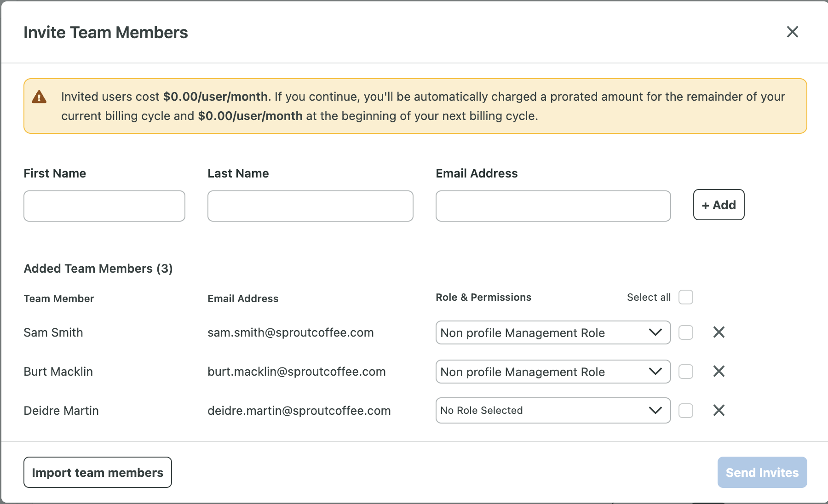
Task: Remove Burt Macklin from added members
Action: (x=719, y=371)
